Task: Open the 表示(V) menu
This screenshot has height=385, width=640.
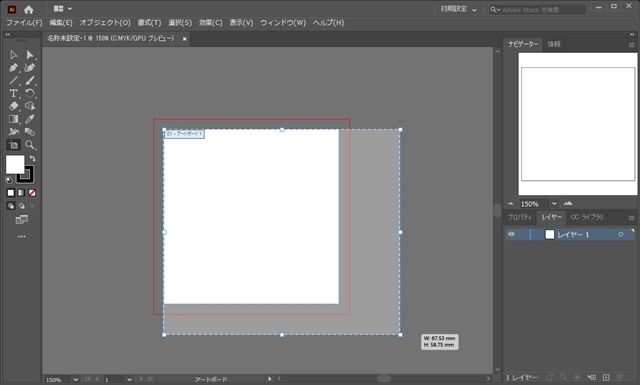Action: tap(241, 23)
